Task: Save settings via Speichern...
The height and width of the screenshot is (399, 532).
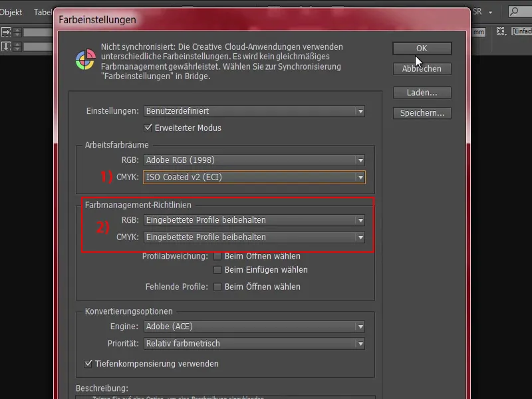Action: point(422,113)
